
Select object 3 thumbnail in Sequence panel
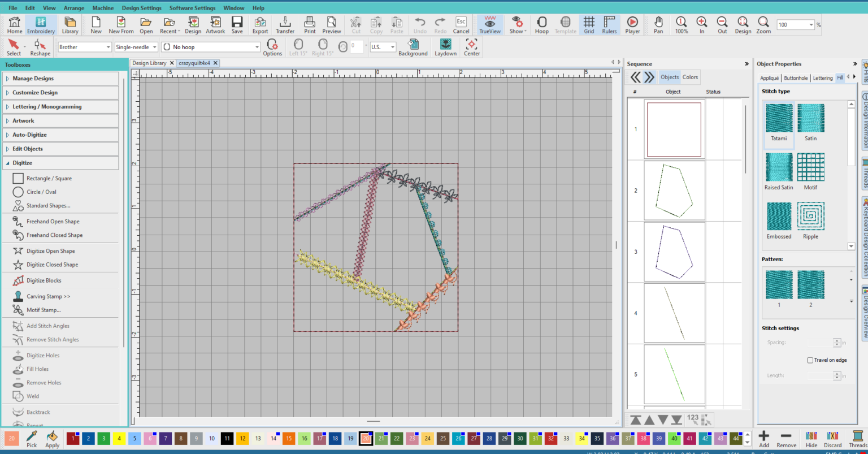674,252
